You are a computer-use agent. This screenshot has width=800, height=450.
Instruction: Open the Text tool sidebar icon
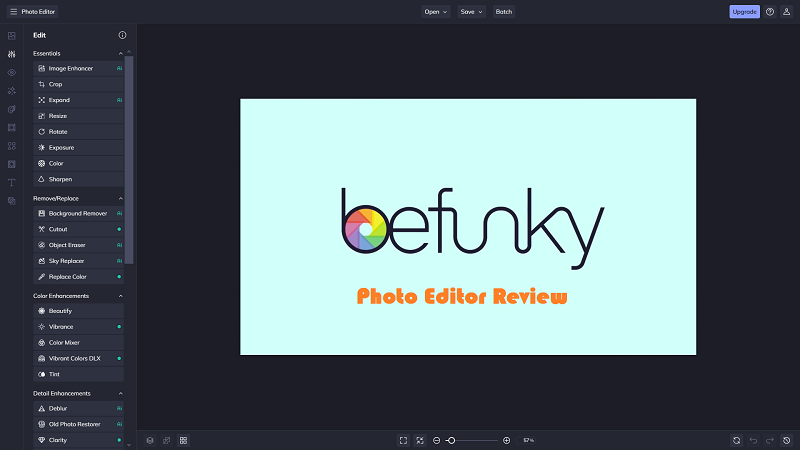pyautogui.click(x=12, y=183)
